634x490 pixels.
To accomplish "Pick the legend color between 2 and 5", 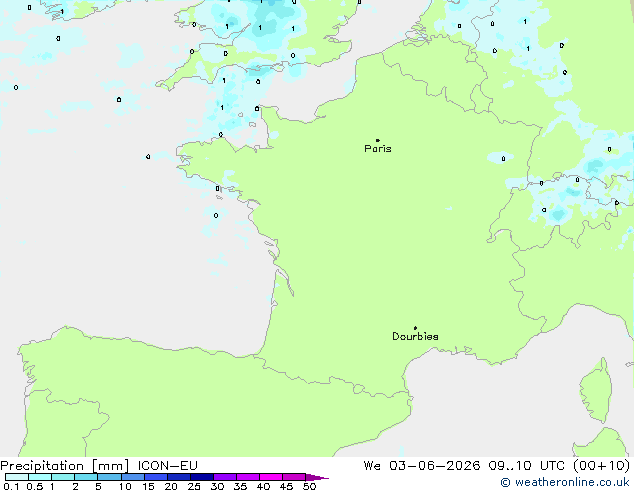I will pos(87,477).
